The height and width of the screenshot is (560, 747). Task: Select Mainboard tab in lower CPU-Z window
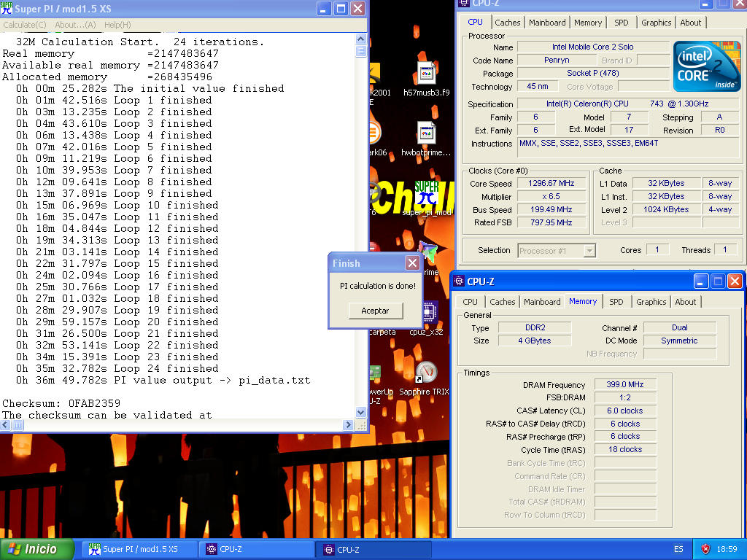point(542,302)
